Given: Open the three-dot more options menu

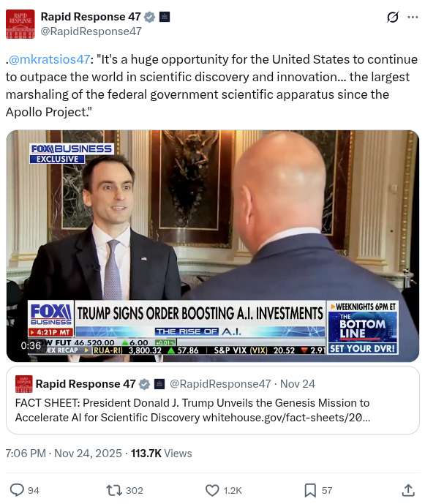Looking at the screenshot, I should pyautogui.click(x=413, y=17).
